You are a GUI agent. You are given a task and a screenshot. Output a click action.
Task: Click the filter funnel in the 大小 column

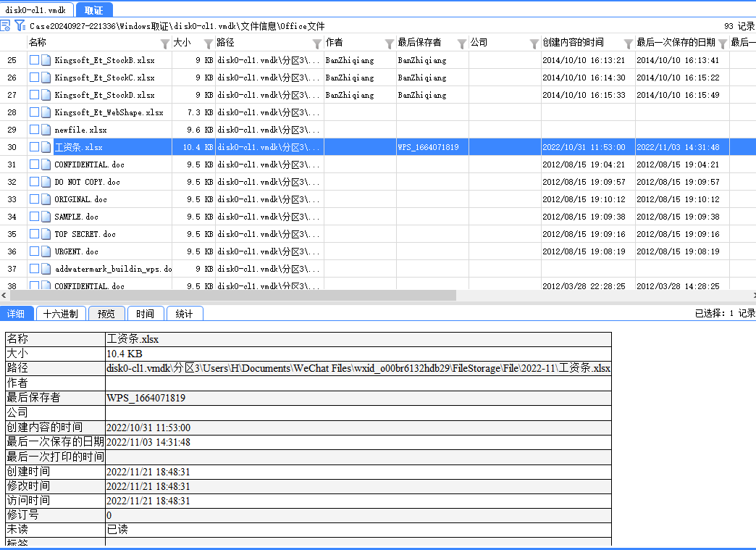pos(209,43)
